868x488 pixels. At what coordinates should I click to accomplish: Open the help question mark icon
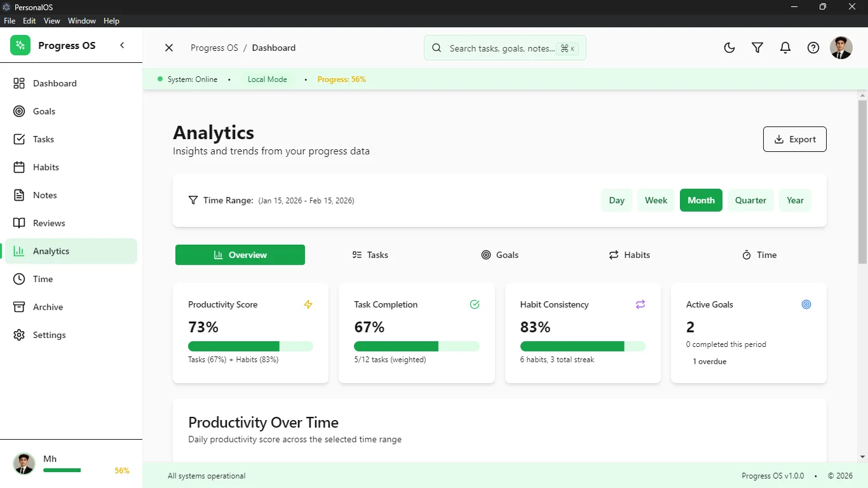click(x=813, y=48)
